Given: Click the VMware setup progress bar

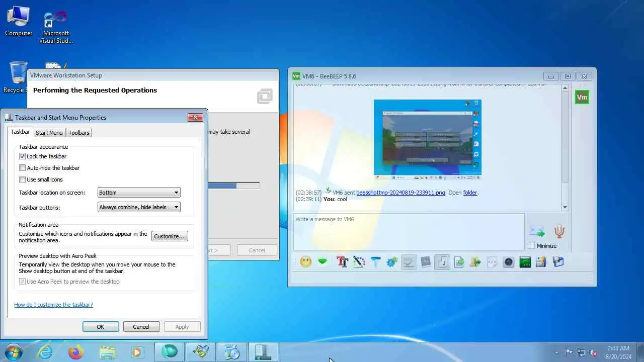Looking at the screenshot, I should click(x=234, y=186).
